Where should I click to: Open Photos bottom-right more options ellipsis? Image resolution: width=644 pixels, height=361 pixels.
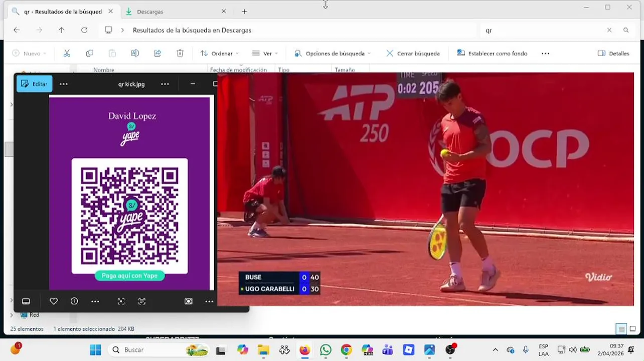point(209,301)
